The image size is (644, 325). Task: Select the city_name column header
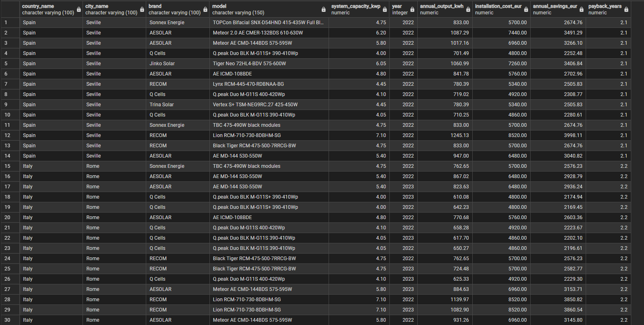pos(114,9)
